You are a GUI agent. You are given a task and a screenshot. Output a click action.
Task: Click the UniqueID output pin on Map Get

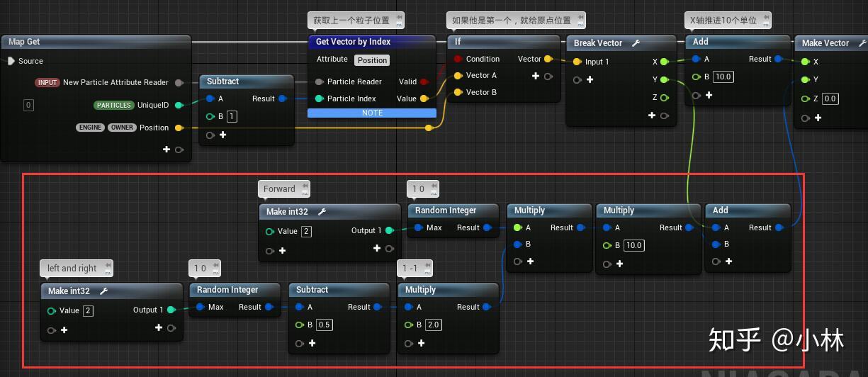coord(179,105)
